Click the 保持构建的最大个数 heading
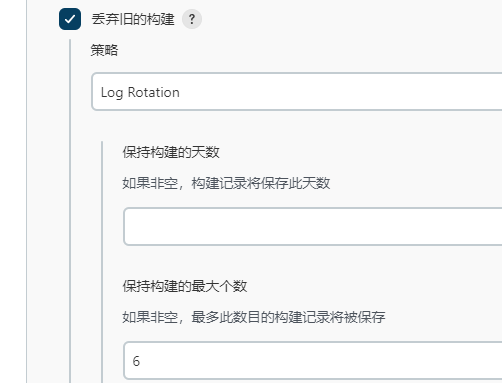The height and width of the screenshot is (383, 502). (185, 286)
